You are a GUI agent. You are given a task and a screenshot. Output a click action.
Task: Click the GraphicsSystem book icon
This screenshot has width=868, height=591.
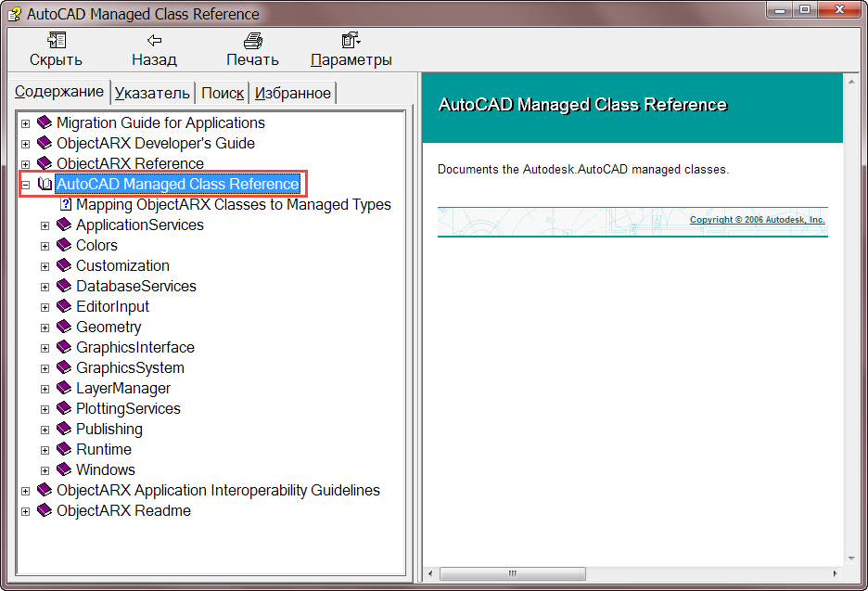tap(64, 367)
